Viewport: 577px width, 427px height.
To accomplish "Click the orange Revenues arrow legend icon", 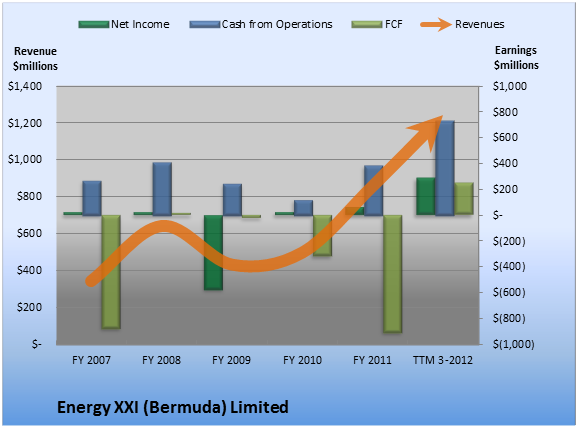I will [x=436, y=24].
